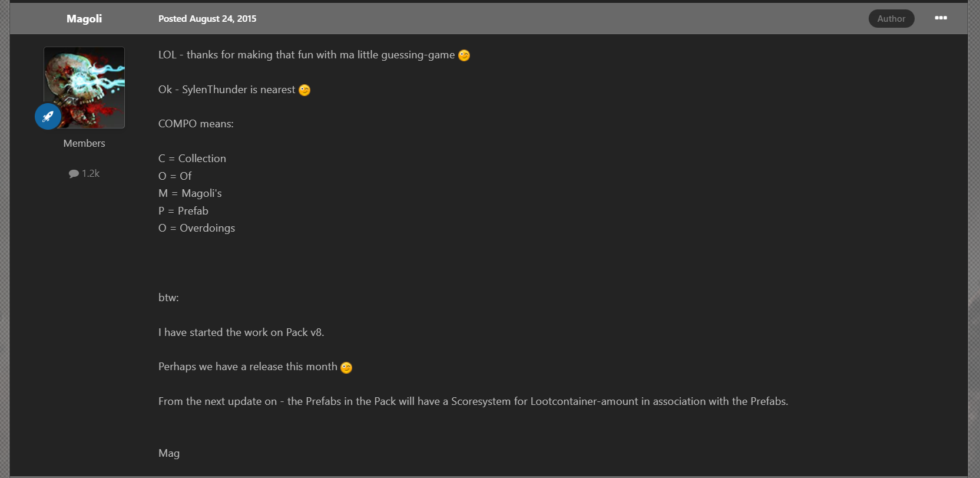Click the P = Prefab line
The width and height of the screenshot is (980, 478).
tap(183, 211)
